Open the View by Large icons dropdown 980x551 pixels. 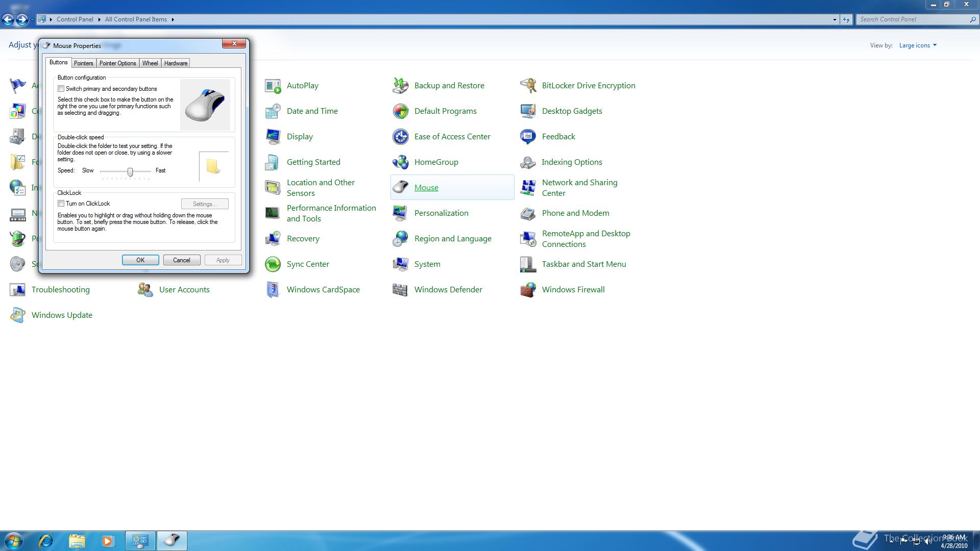pos(918,45)
